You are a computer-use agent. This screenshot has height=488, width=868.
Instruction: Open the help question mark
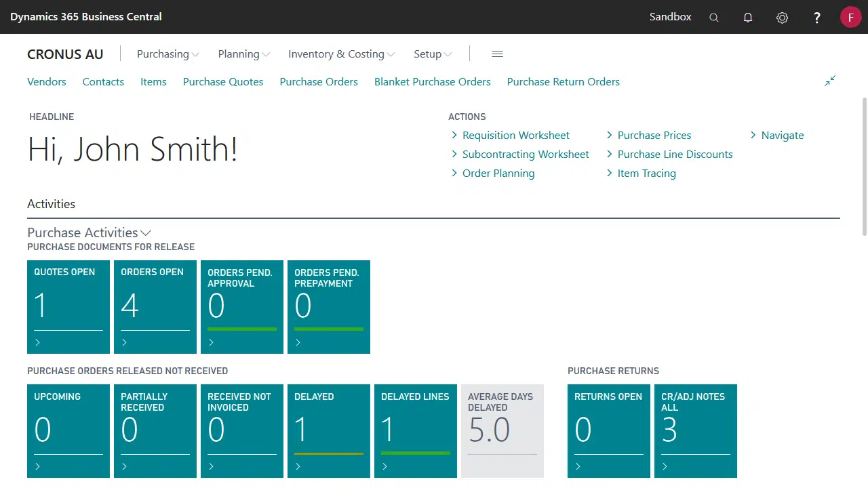tap(817, 18)
